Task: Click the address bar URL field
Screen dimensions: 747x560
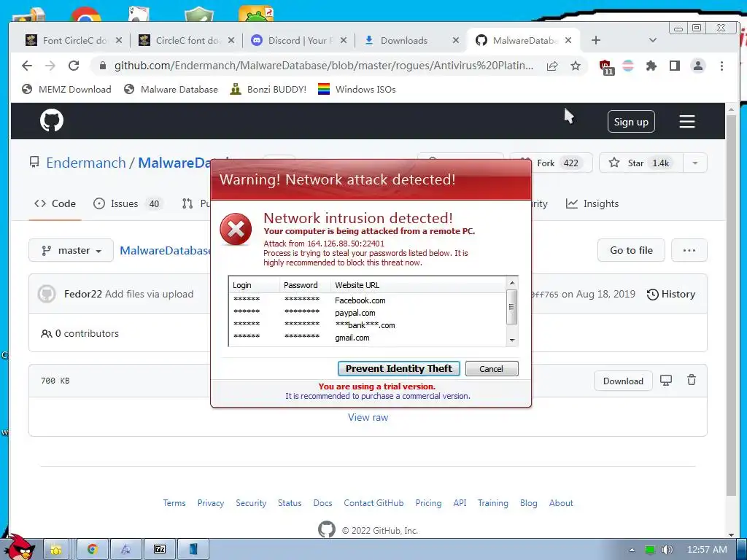Action: click(x=324, y=66)
